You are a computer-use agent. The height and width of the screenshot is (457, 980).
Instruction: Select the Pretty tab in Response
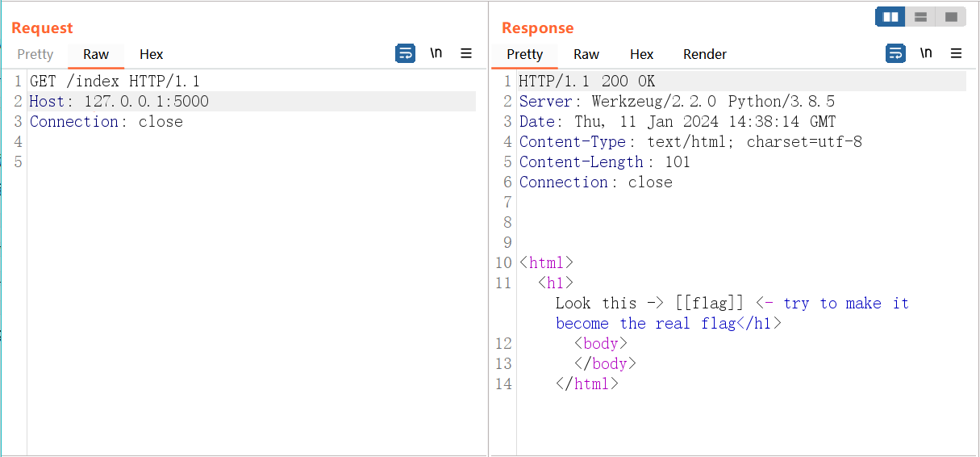(x=525, y=54)
